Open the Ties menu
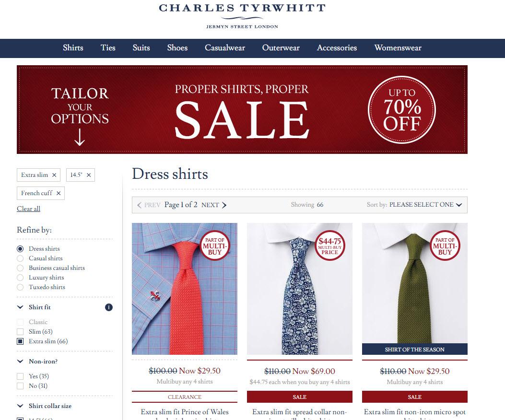This screenshot has width=505, height=420. tap(108, 47)
